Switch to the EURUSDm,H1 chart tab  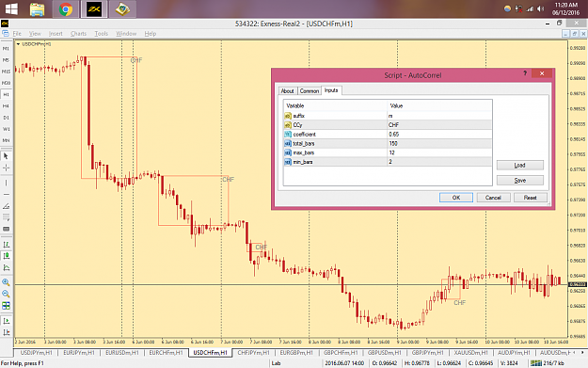(x=122, y=353)
